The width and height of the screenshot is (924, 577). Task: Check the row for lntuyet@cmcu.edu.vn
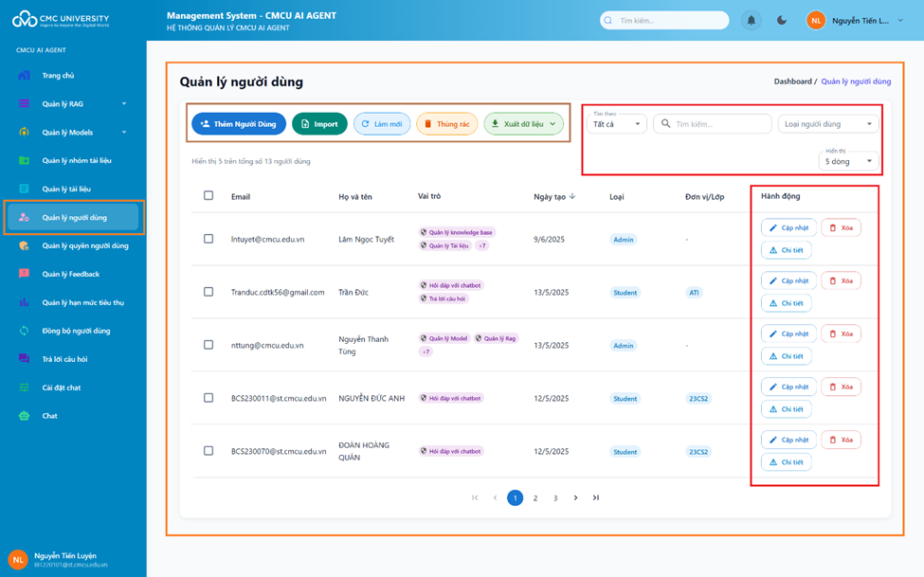(x=208, y=239)
